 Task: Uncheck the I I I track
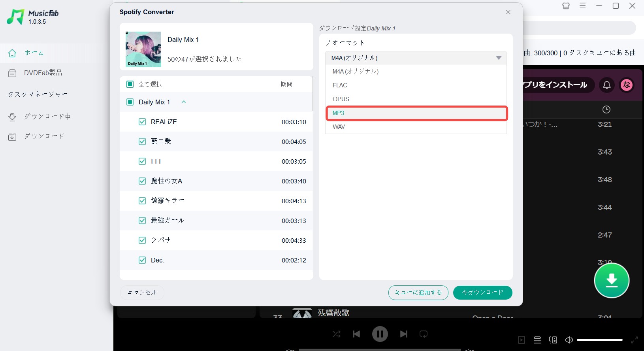tap(142, 161)
